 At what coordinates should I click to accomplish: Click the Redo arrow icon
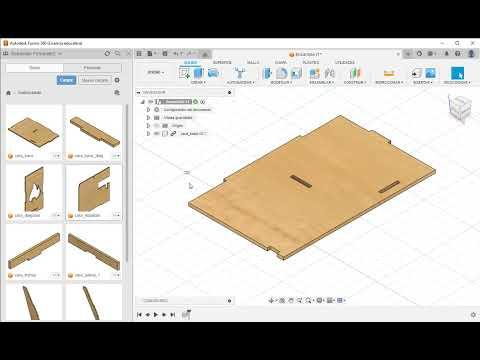pyautogui.click(x=189, y=53)
